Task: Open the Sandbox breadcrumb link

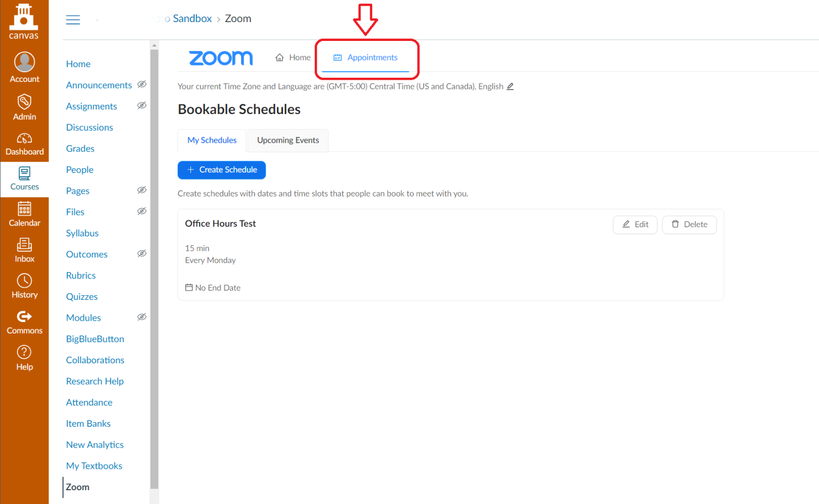Action: point(192,19)
